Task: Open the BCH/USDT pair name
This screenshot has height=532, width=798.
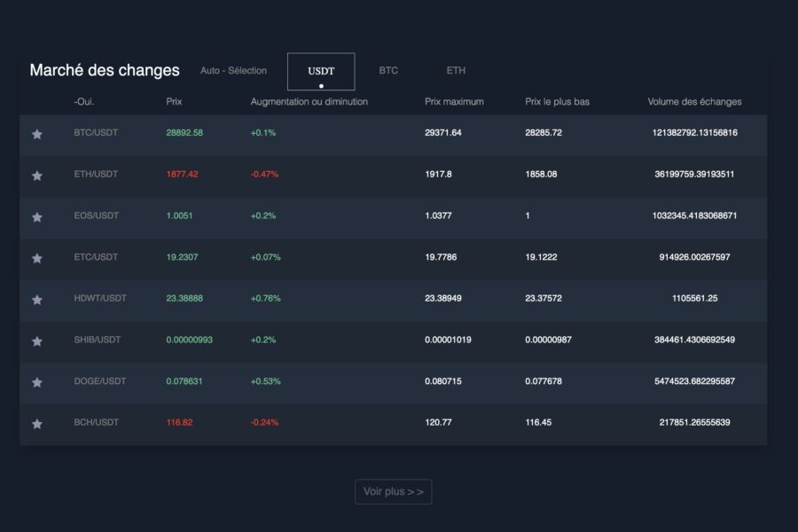Action: click(x=96, y=422)
